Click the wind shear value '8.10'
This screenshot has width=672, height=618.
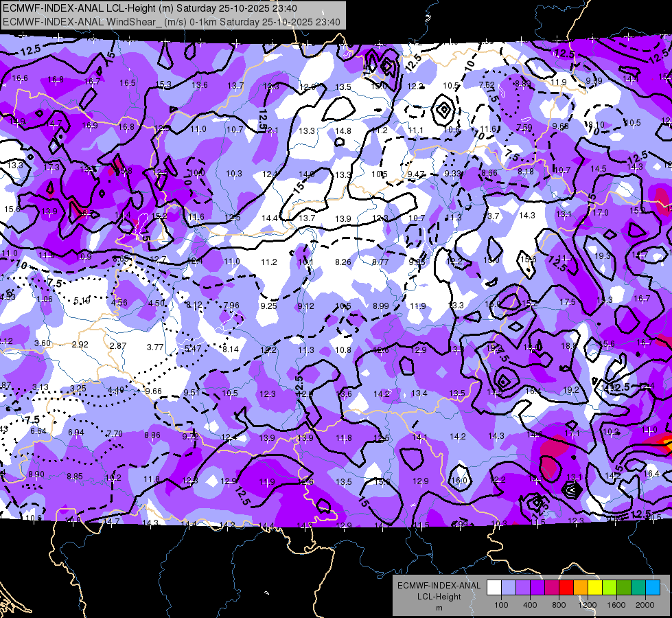click(596, 125)
